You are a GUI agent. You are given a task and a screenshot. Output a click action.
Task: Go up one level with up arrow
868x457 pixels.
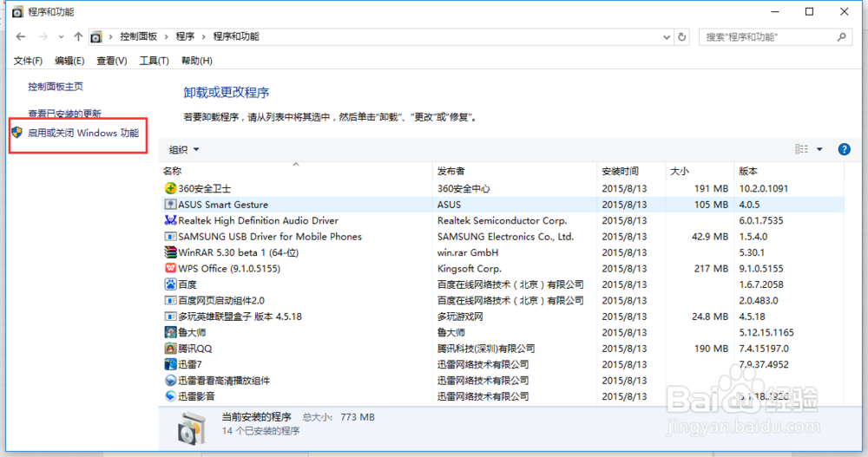point(78,36)
